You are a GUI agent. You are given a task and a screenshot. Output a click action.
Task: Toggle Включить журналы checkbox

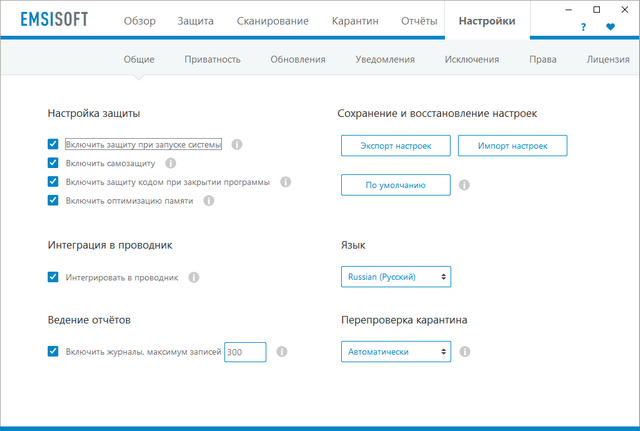pos(53,351)
